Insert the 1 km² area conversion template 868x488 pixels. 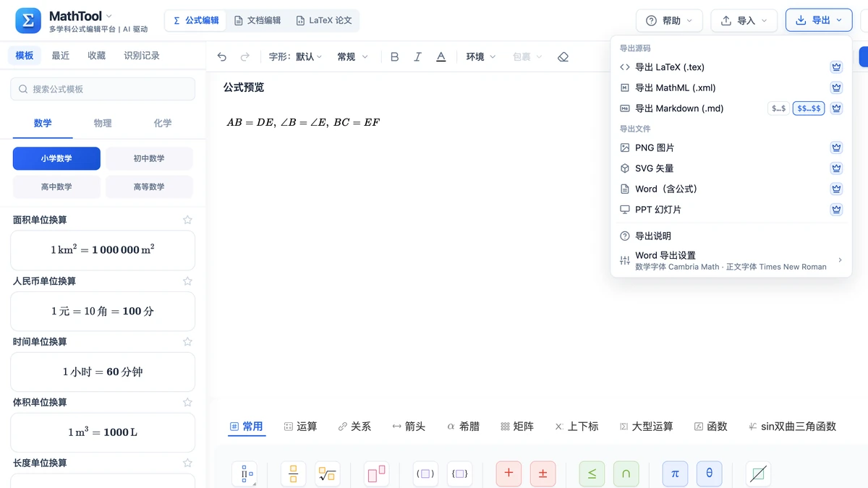coord(103,250)
